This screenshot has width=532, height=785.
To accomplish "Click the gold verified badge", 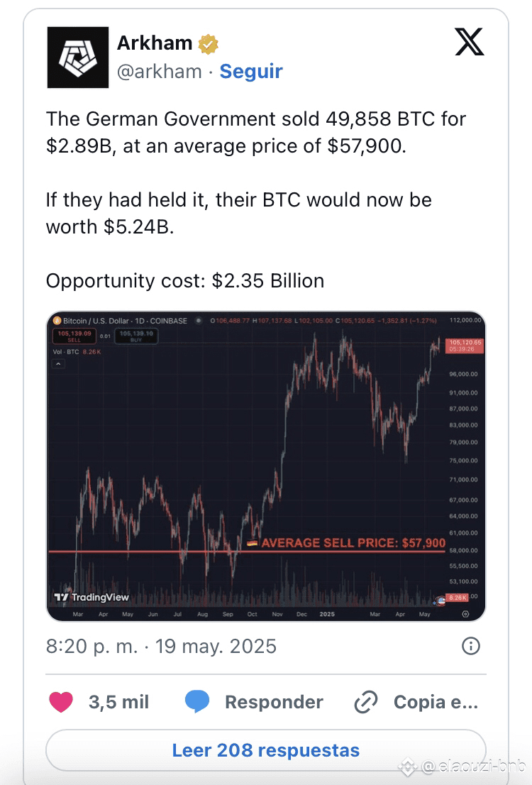I will (209, 44).
